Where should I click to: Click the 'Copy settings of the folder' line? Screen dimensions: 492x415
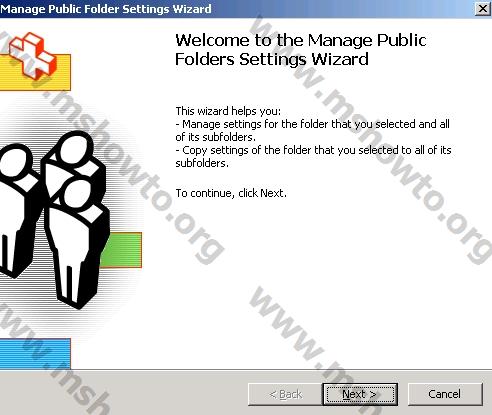(x=313, y=150)
